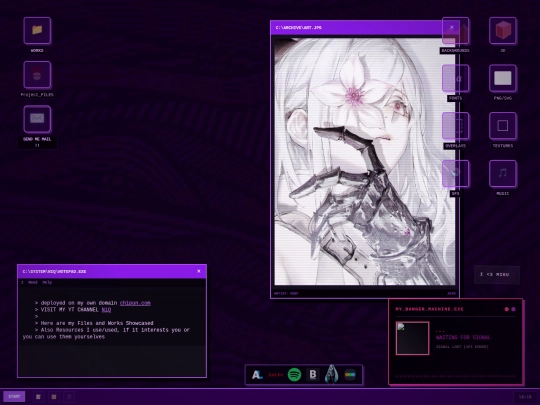Open the OVERLAYS resource icon
540x405 pixels.
pos(455,126)
